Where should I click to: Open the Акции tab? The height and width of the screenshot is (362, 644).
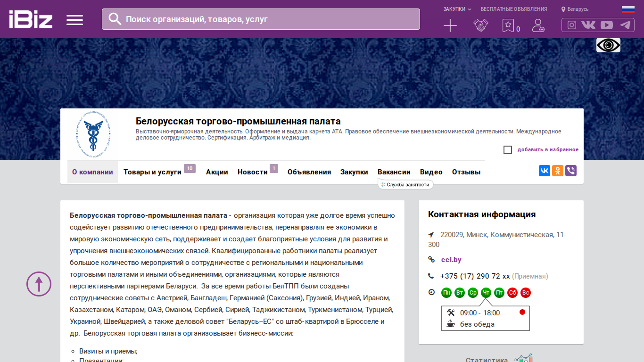[217, 172]
